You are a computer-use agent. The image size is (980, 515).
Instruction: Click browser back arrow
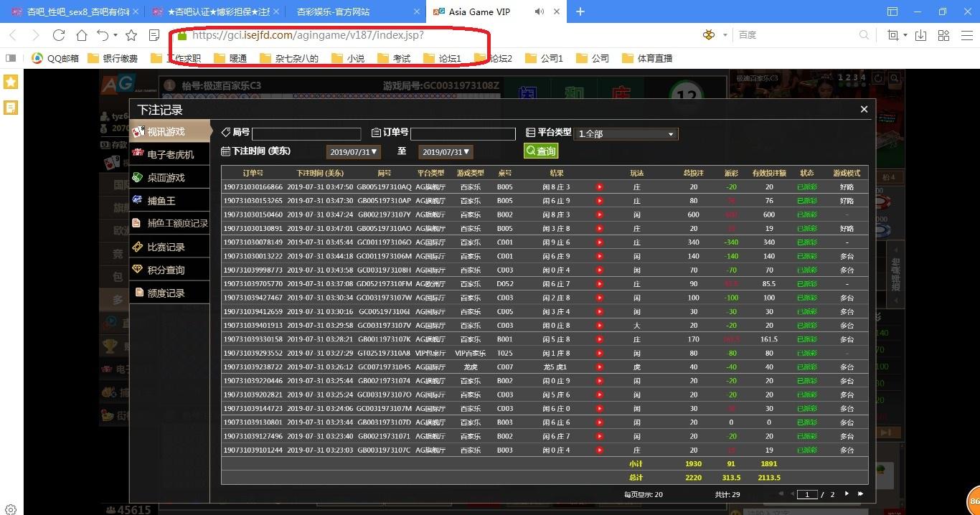point(13,35)
